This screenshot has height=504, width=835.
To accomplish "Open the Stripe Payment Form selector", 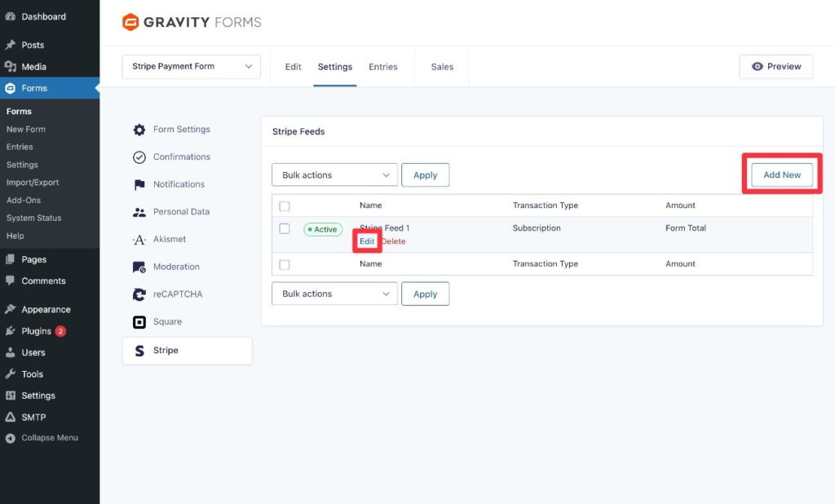I will [x=191, y=67].
